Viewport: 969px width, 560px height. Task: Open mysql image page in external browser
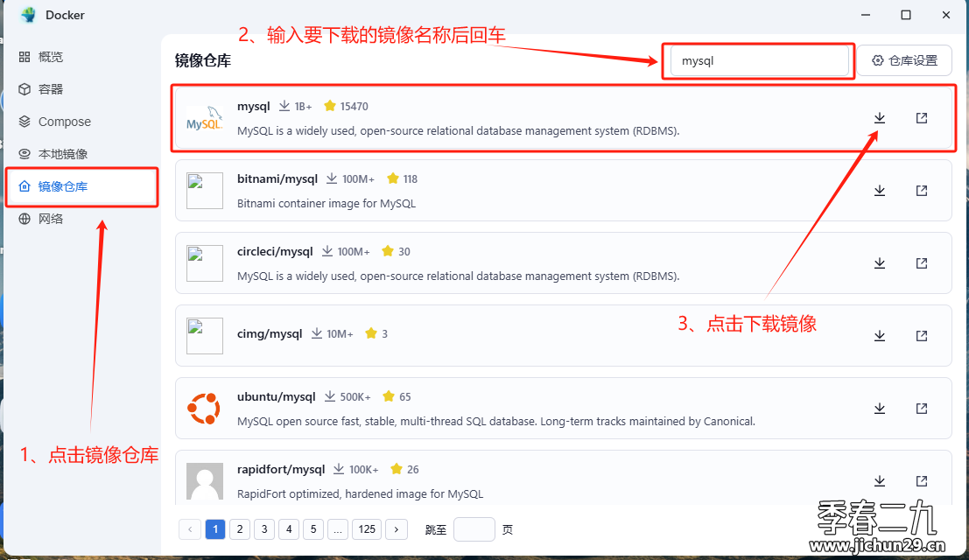click(x=922, y=118)
